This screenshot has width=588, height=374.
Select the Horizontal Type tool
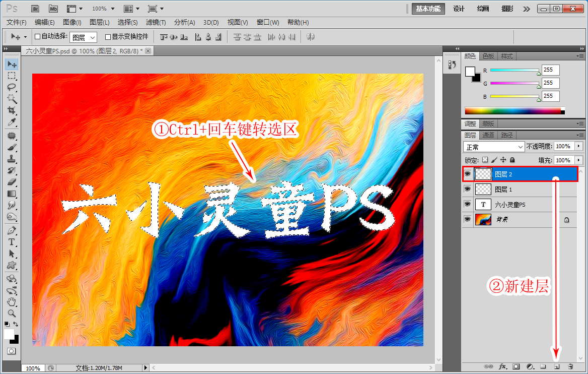tap(12, 242)
